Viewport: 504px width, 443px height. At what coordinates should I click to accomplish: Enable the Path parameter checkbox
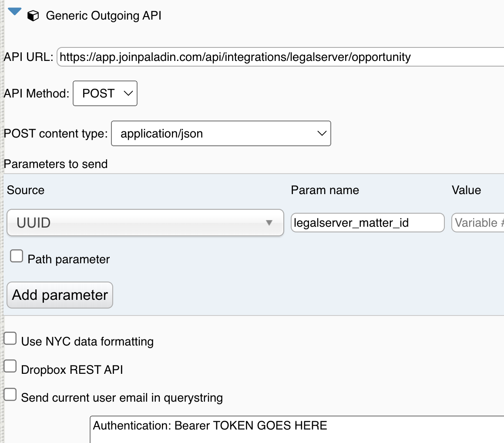(x=16, y=256)
